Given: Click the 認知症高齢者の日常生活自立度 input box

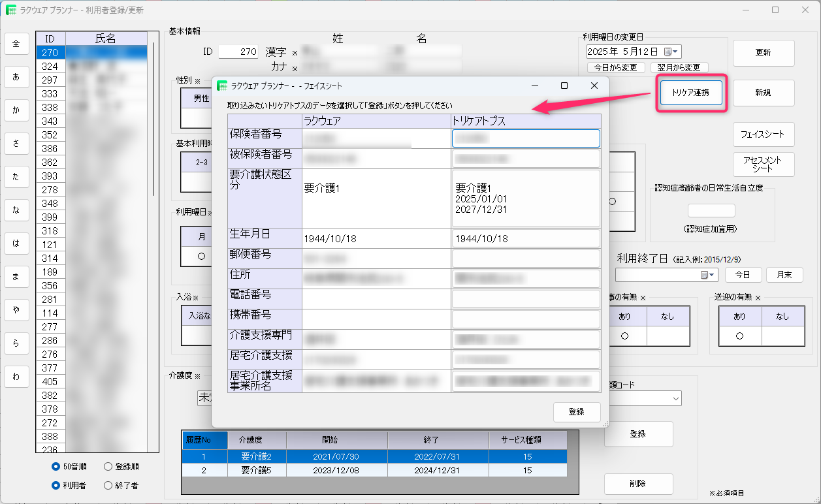Looking at the screenshot, I should 711,211.
